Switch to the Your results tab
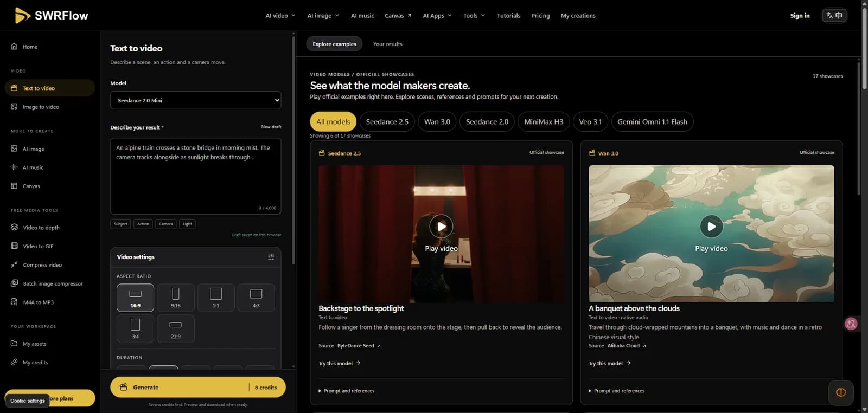Image resolution: width=868 pixels, height=413 pixels. 388,44
